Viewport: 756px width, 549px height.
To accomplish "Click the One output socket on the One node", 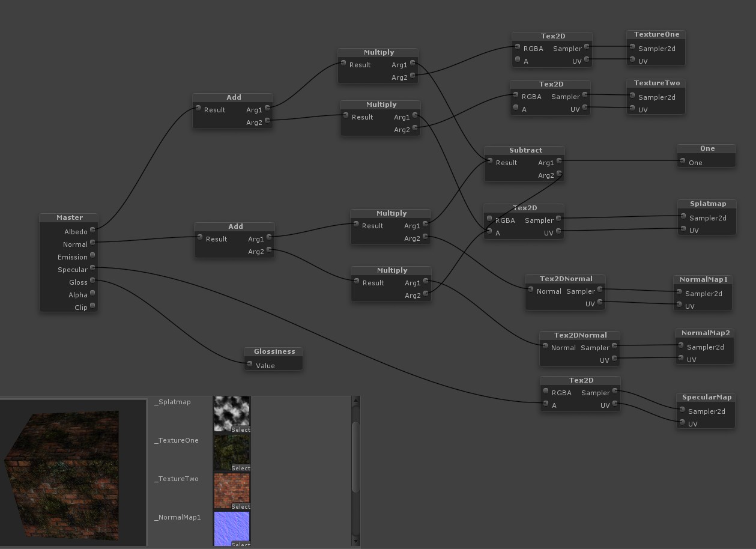I will [x=683, y=162].
